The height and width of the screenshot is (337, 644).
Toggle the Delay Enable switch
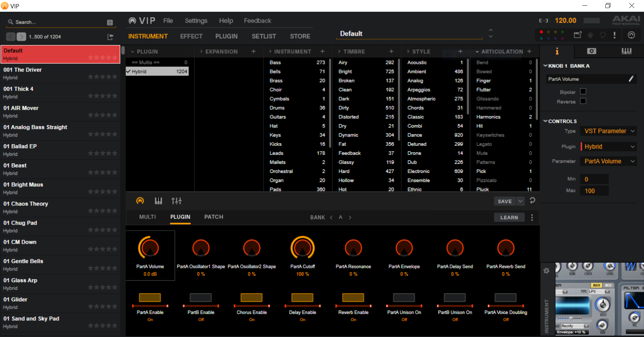[x=302, y=298]
